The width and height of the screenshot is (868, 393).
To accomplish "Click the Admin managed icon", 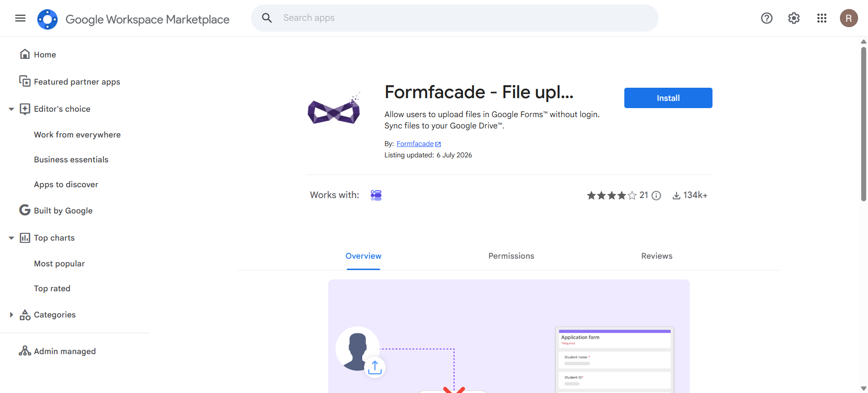I will (25, 351).
